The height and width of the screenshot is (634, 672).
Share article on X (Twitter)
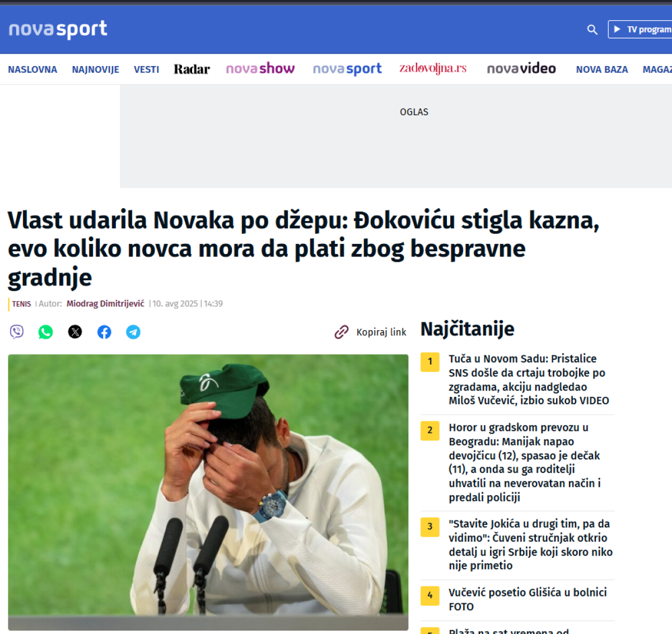pyautogui.click(x=75, y=332)
